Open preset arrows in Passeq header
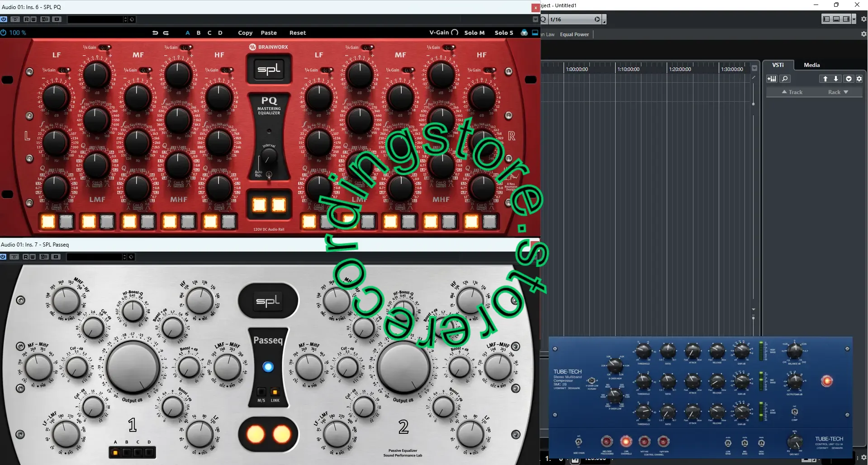The image size is (868, 465). [124, 257]
